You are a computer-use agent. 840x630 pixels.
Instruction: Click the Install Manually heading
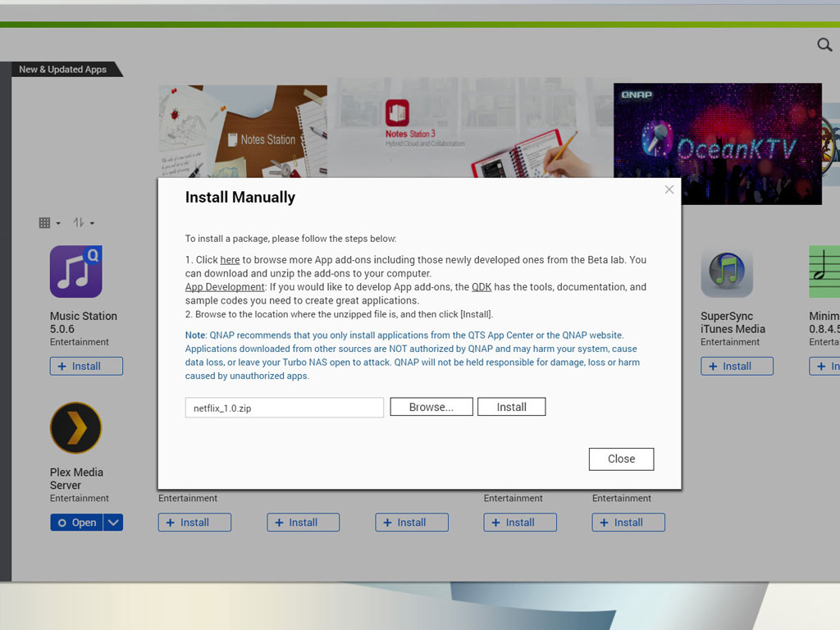coord(240,198)
